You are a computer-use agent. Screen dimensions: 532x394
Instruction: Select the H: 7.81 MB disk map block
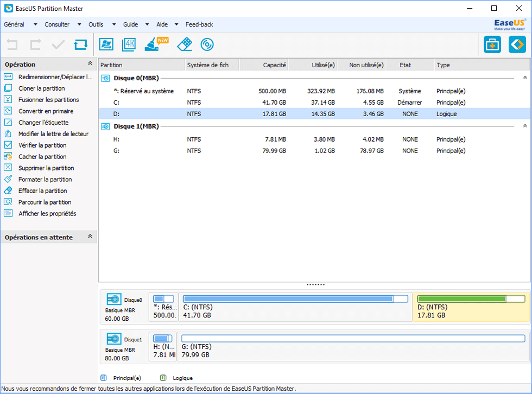pyautogui.click(x=163, y=346)
